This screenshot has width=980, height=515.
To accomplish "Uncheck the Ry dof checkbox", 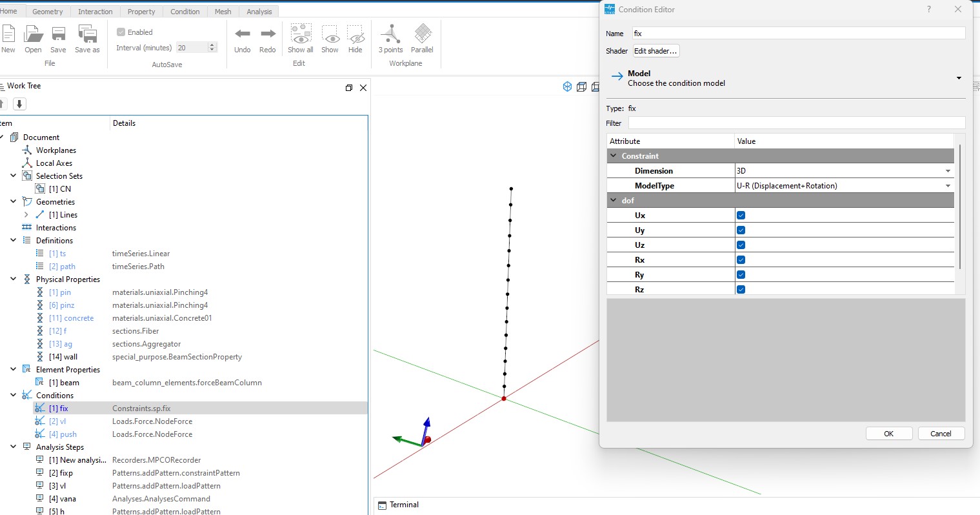I will pos(741,275).
